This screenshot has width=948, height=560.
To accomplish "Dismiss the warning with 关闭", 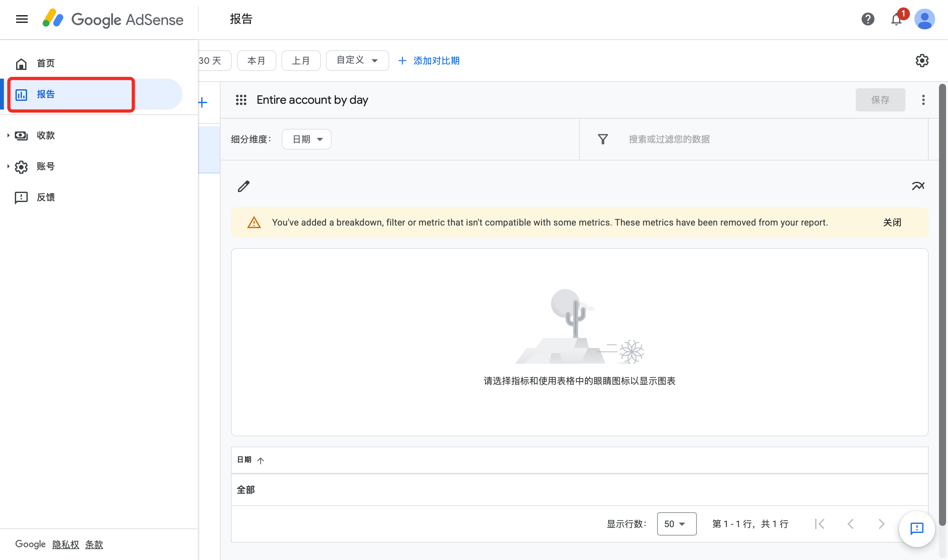I will (x=892, y=222).
